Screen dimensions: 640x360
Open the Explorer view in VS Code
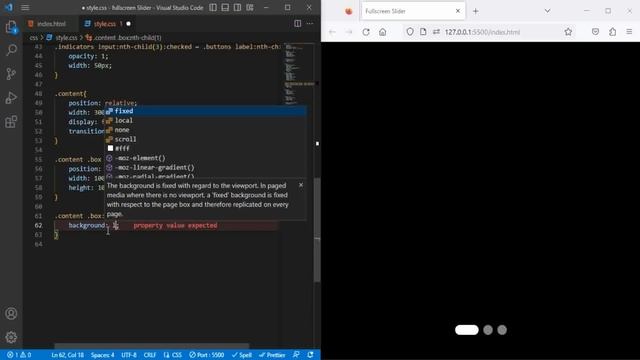pyautogui.click(x=11, y=27)
